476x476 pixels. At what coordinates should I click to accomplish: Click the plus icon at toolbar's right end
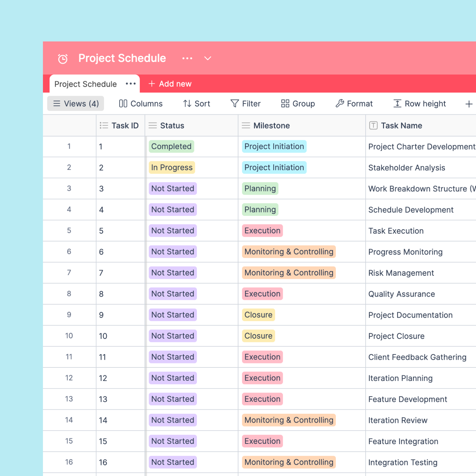point(469,103)
